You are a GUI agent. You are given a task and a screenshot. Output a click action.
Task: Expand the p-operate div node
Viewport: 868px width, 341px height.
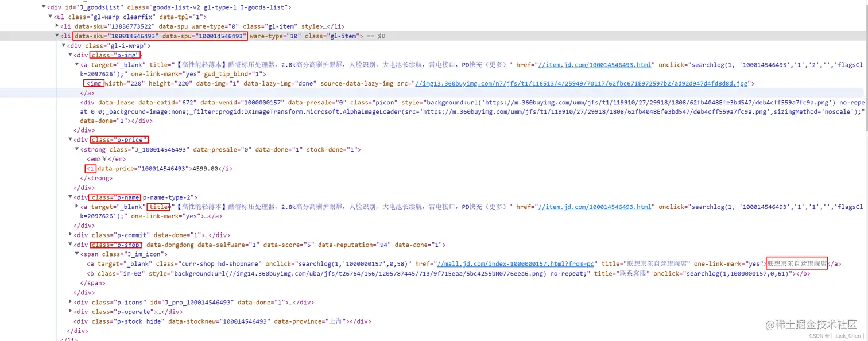pos(70,312)
